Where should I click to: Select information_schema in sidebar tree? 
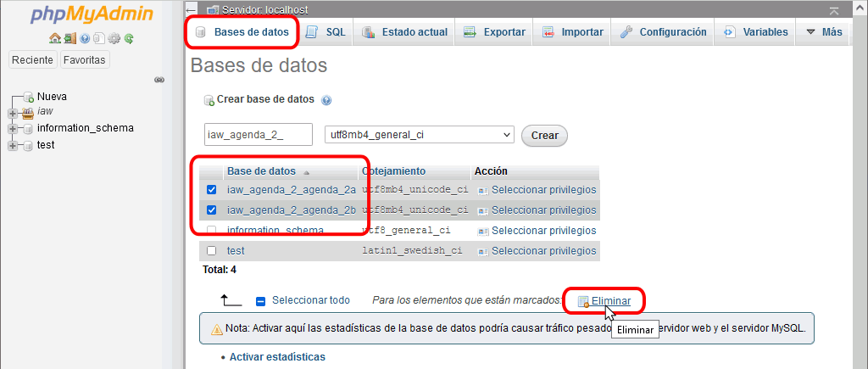point(86,129)
